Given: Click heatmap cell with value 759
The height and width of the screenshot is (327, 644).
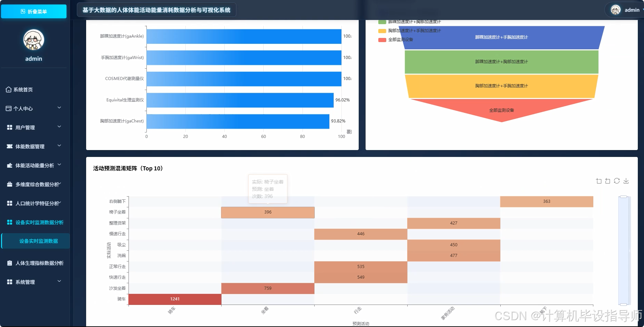Looking at the screenshot, I should tap(268, 288).
